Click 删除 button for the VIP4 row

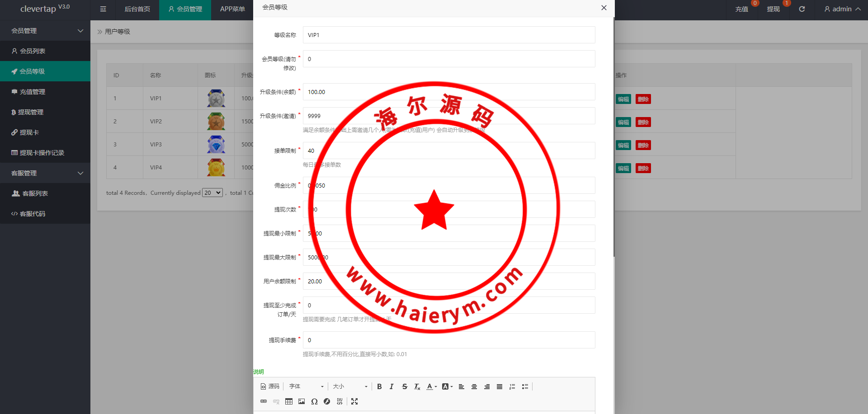click(x=643, y=168)
